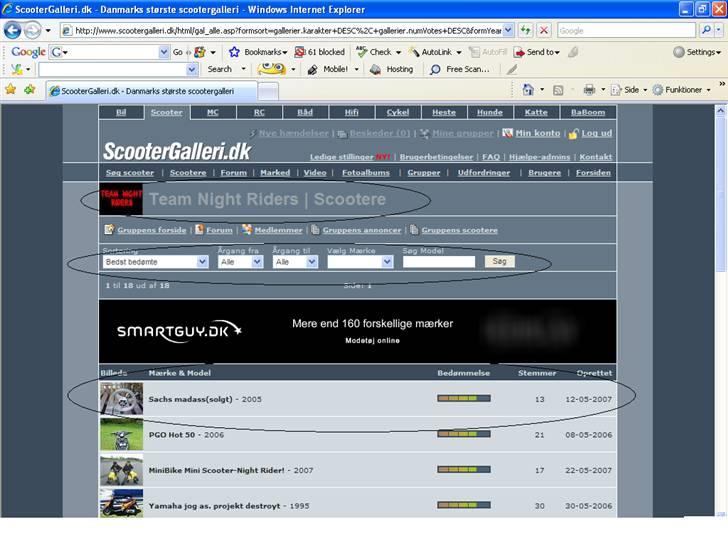Screen dimensions: 728x546
Task: Click the Stop loading red X icon
Action: 543,30
